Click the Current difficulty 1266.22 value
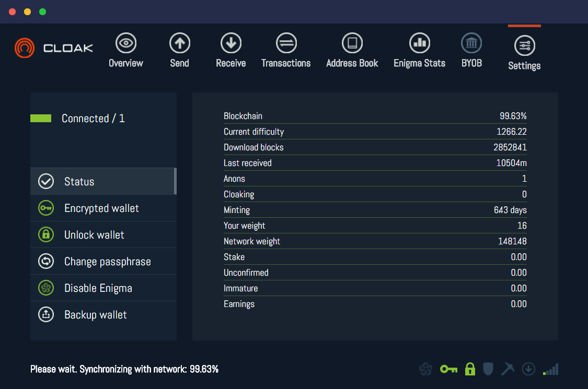 512,132
